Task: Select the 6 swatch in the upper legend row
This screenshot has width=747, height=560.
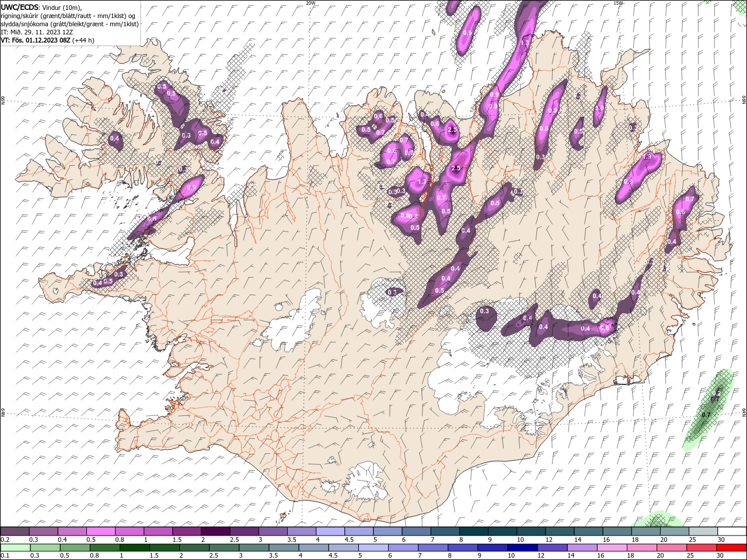Action: (417, 531)
